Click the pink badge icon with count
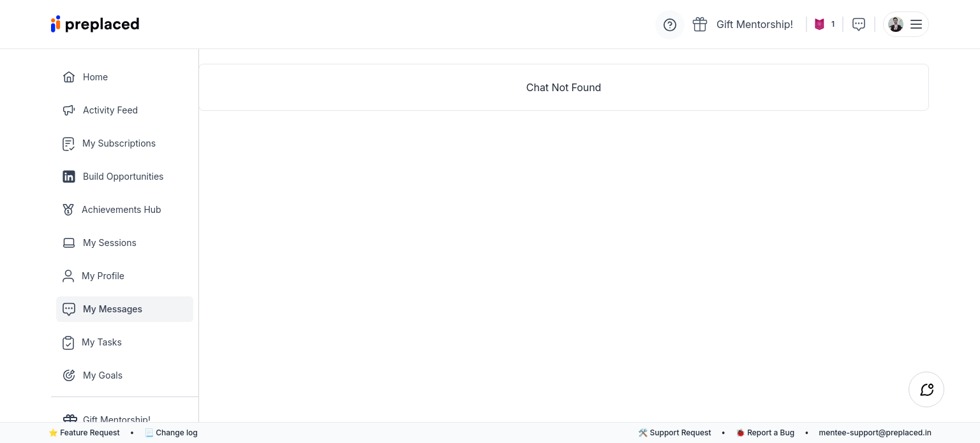The height and width of the screenshot is (443, 980). [820, 24]
